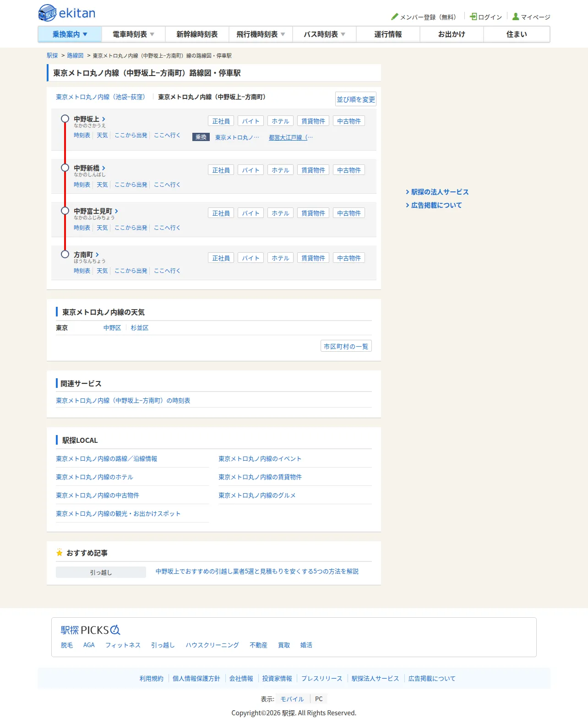Expand the 電車時刻表 dropdown
Viewport: 588px width, 724px height.
(x=134, y=34)
